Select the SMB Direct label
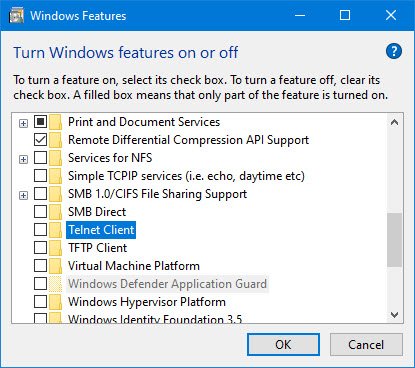Viewport: 415px width, 368px height. coord(97,212)
